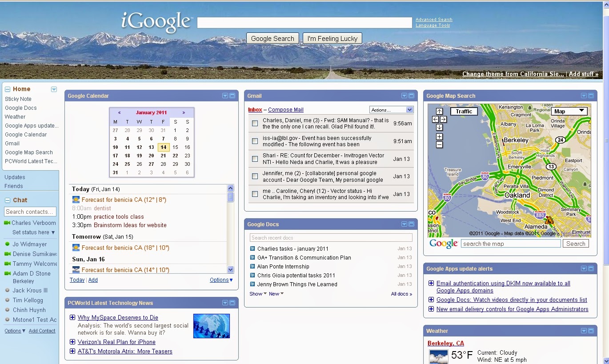609x364 pixels.
Task: Open Friends in sidebar
Action: point(14,186)
